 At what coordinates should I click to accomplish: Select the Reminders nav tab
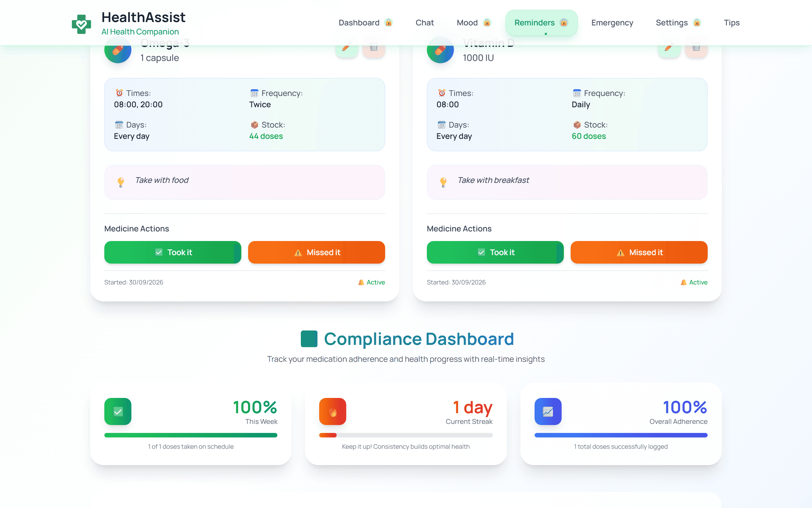tap(541, 23)
